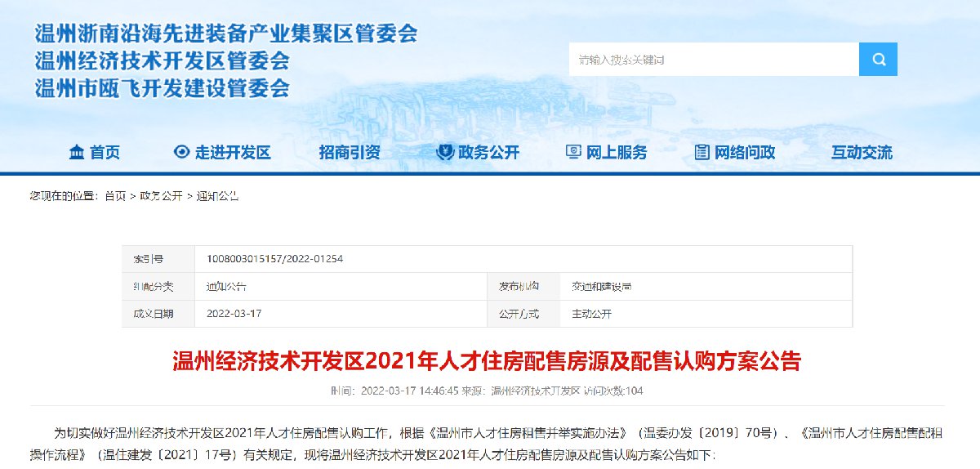This screenshot has width=980, height=469.
Task: Click the shield icon beside 政务公开
Action: tap(446, 152)
